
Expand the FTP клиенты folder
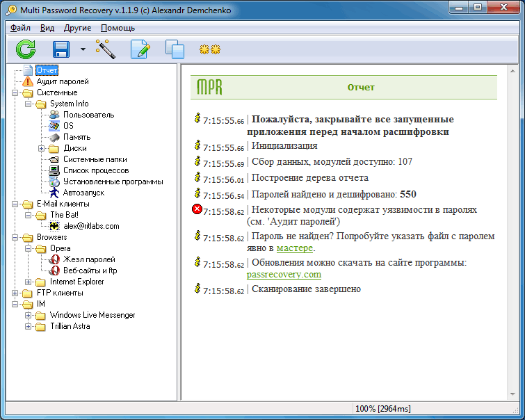pyautogui.click(x=15, y=293)
